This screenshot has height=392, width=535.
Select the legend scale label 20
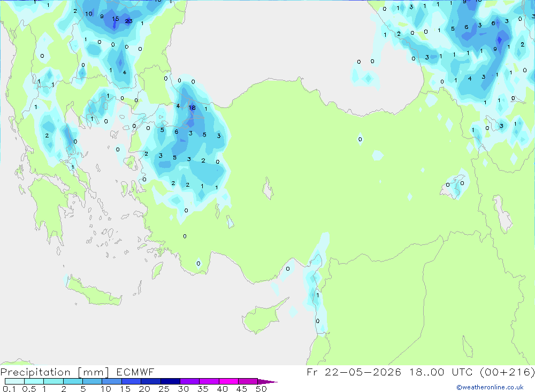point(144,389)
